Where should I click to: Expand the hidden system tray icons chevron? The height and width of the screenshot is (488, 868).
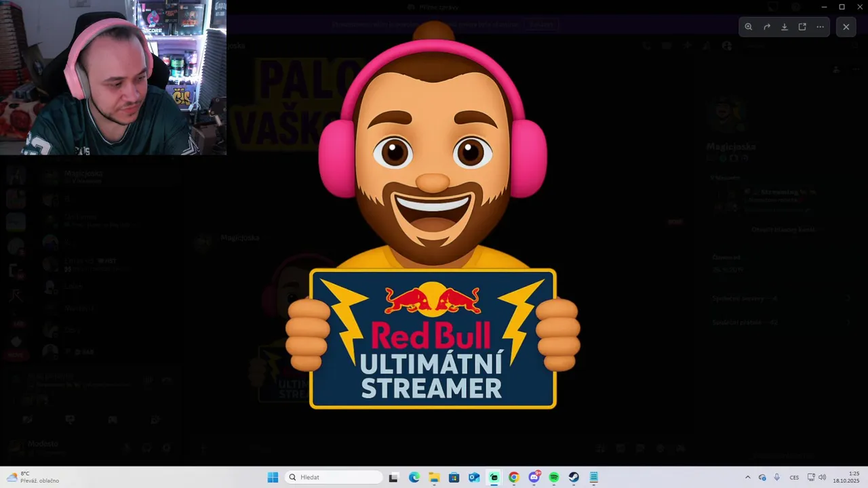pos(748,477)
